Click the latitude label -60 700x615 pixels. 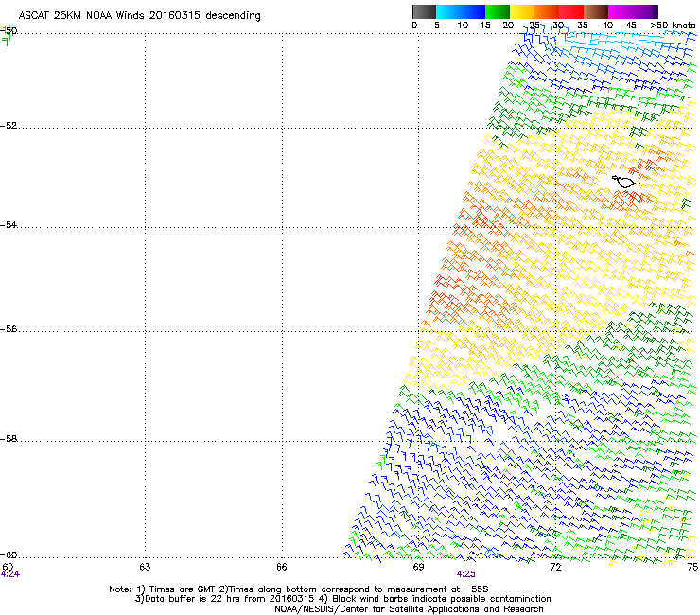[9, 554]
